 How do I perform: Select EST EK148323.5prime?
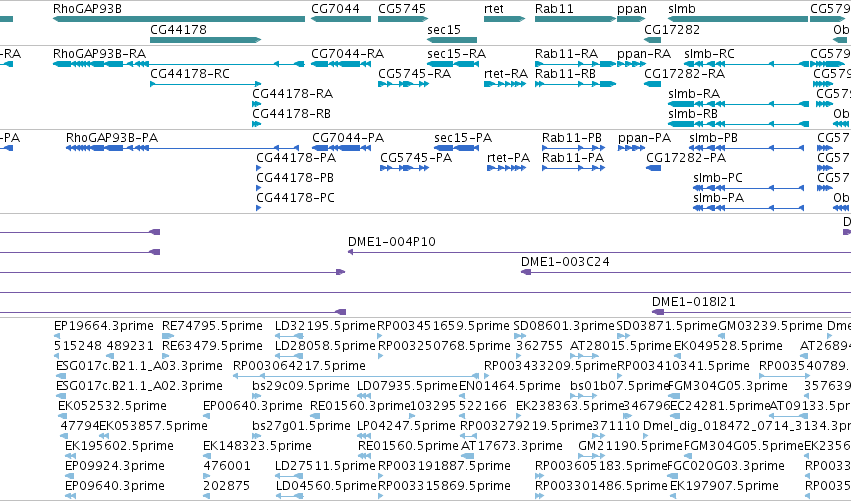257,446
